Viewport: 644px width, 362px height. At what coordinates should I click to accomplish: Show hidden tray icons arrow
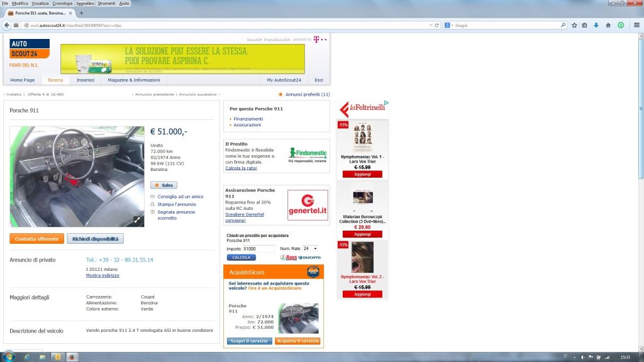574,358
